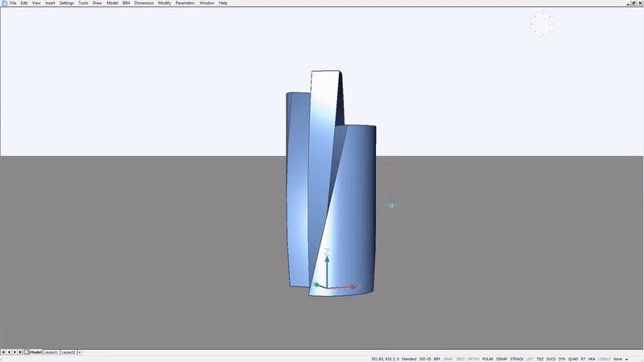Open the BIM menu

coord(126,3)
